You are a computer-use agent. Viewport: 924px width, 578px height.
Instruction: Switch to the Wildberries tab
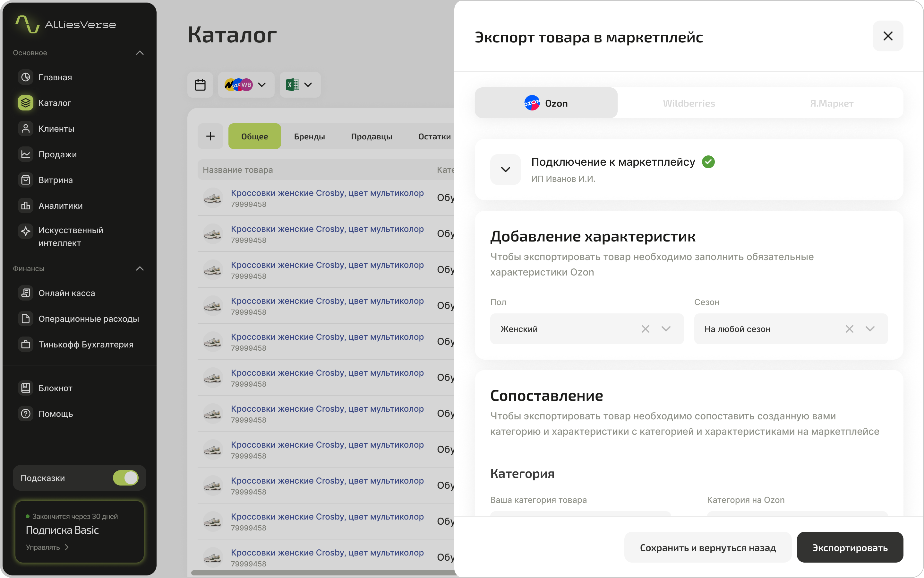coord(689,103)
